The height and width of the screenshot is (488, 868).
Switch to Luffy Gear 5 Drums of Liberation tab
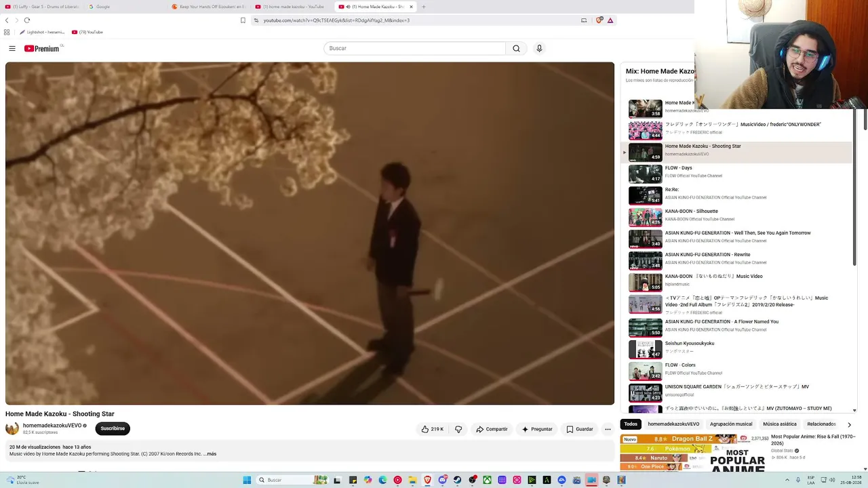coord(43,7)
